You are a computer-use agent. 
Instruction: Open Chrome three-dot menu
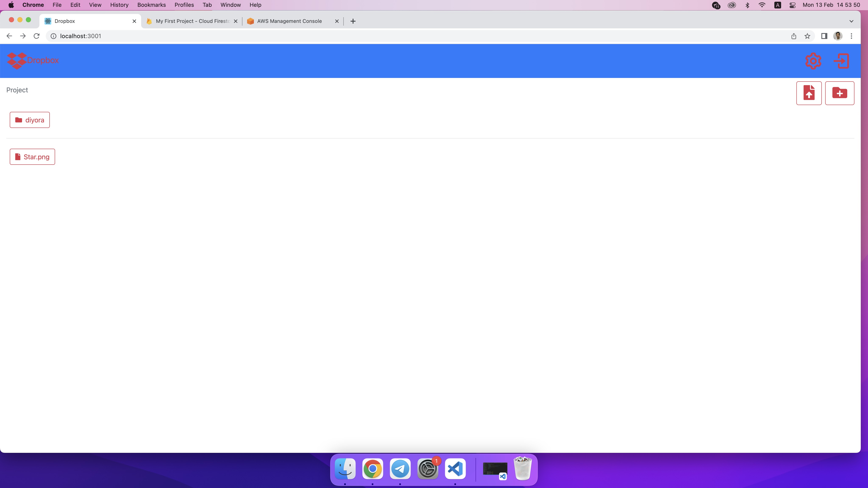(x=851, y=36)
